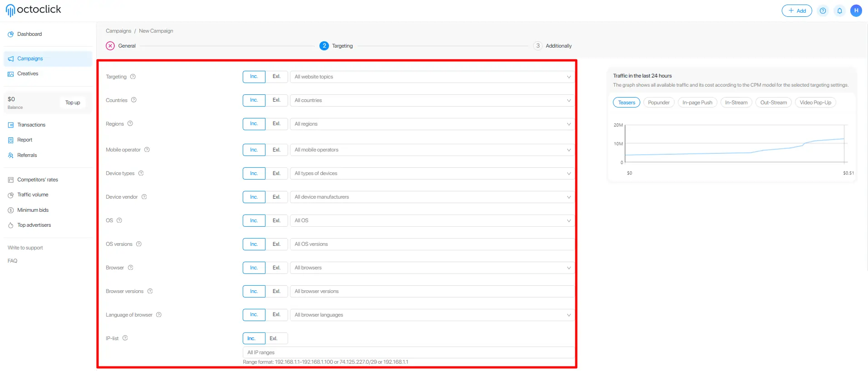Click the Browser versions help icon
The width and height of the screenshot is (868, 371).
pos(150,291)
